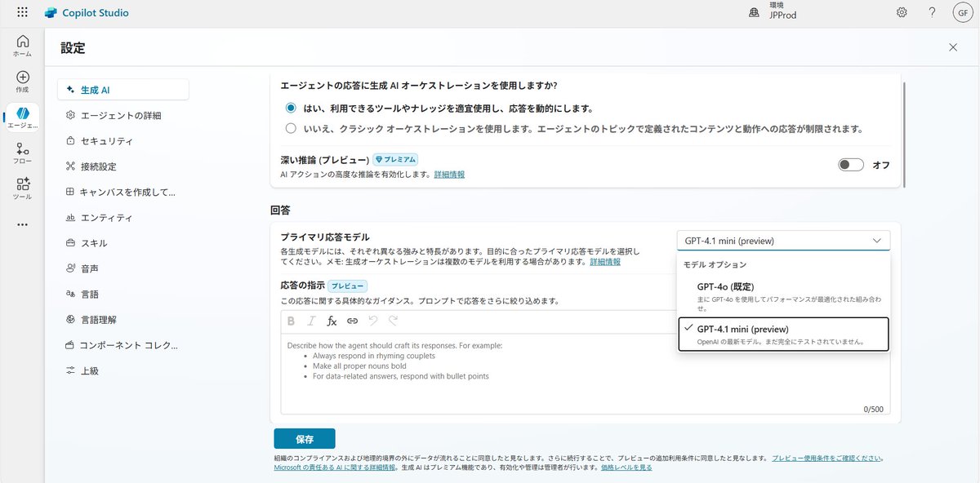Toggle bold formatting in the response editor
Screen dimensions: 980x483
coord(291,321)
